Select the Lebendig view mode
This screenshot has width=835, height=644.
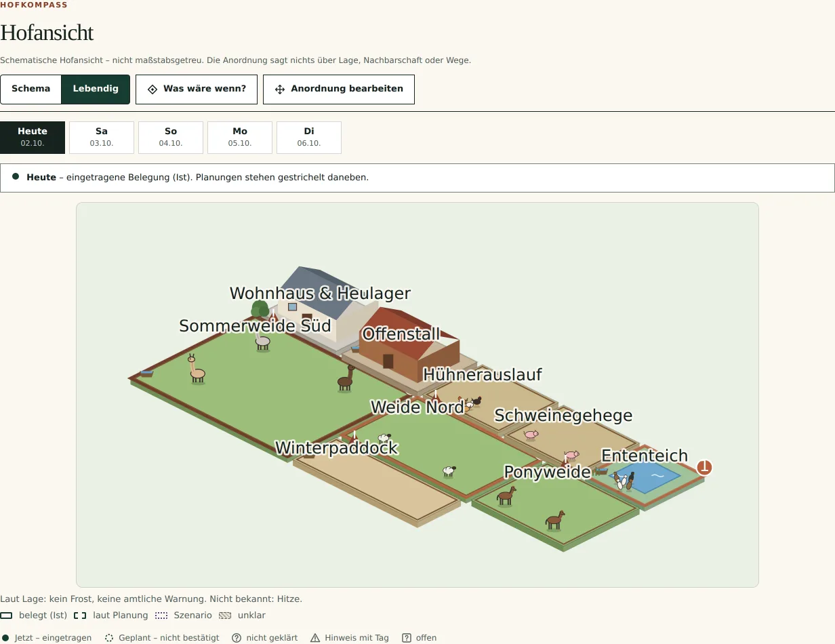[x=96, y=89]
